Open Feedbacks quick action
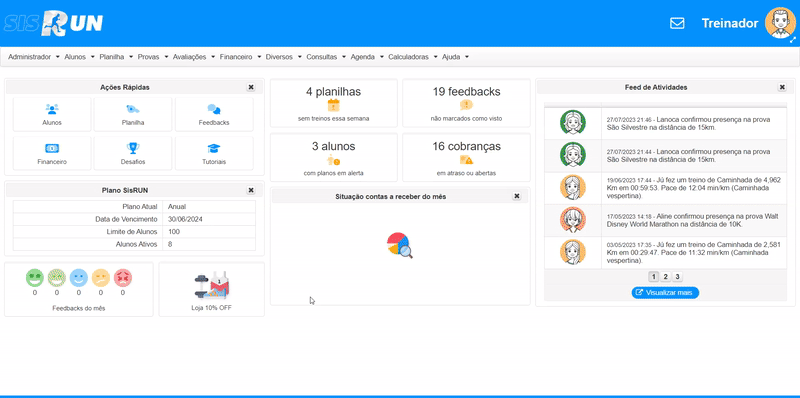The height and width of the screenshot is (398, 800). coord(214,114)
